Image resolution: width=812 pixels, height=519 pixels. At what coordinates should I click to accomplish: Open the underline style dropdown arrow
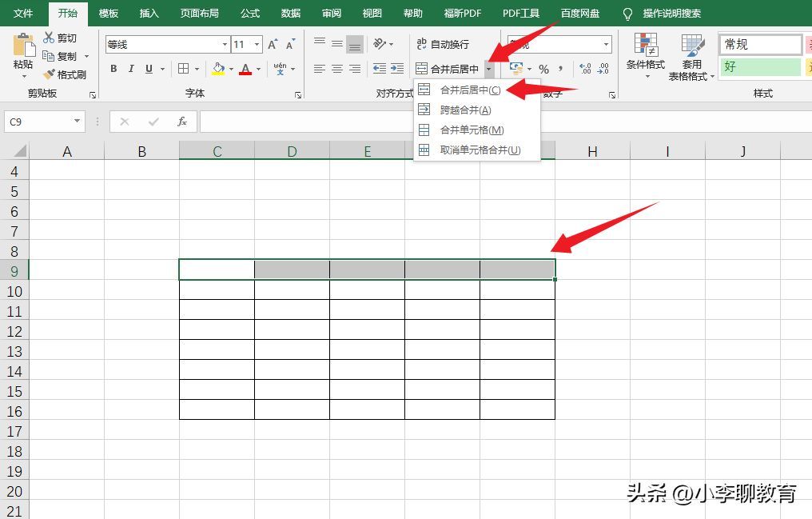point(162,69)
